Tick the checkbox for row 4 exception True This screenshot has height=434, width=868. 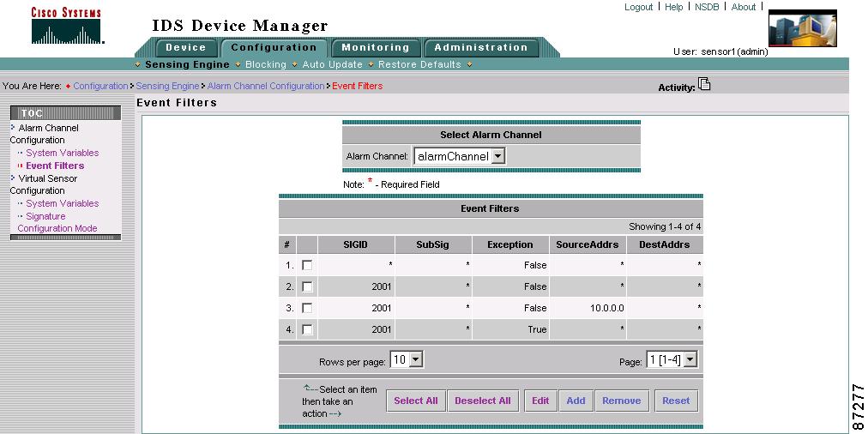307,329
